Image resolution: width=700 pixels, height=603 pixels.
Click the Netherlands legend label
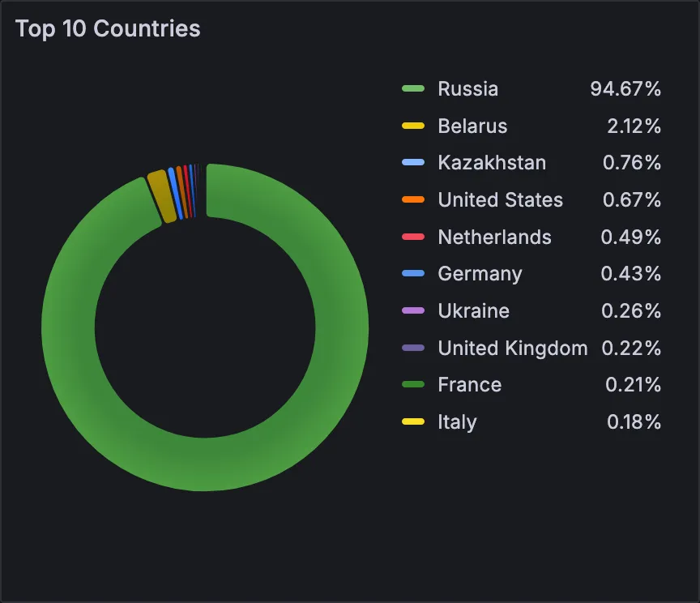[x=494, y=237]
